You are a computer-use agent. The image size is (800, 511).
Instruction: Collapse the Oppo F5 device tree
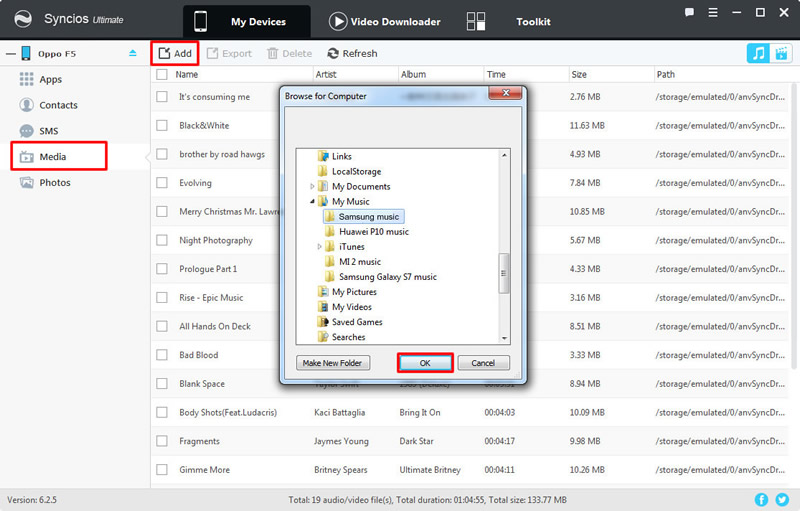[x=10, y=54]
